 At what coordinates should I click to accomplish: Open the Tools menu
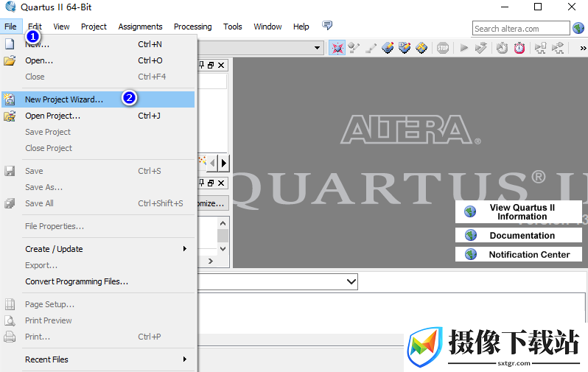[x=233, y=27]
